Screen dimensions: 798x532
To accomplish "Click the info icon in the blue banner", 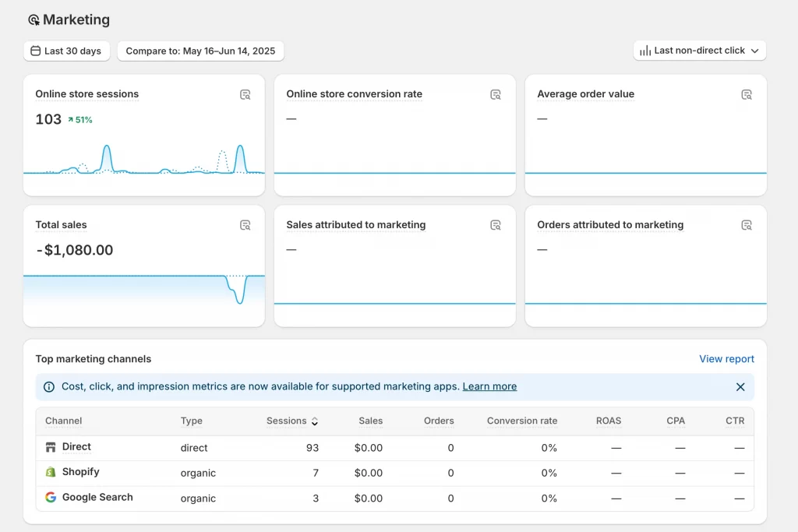I will (x=49, y=387).
